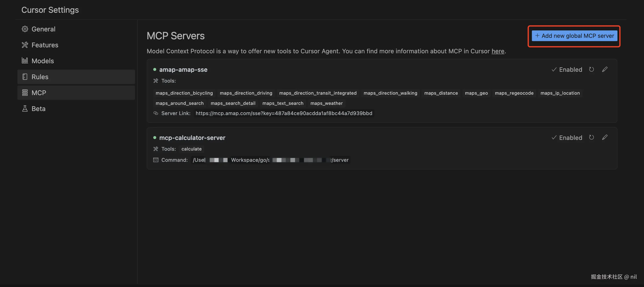Click the Features tools icon in sidebar

(x=25, y=45)
